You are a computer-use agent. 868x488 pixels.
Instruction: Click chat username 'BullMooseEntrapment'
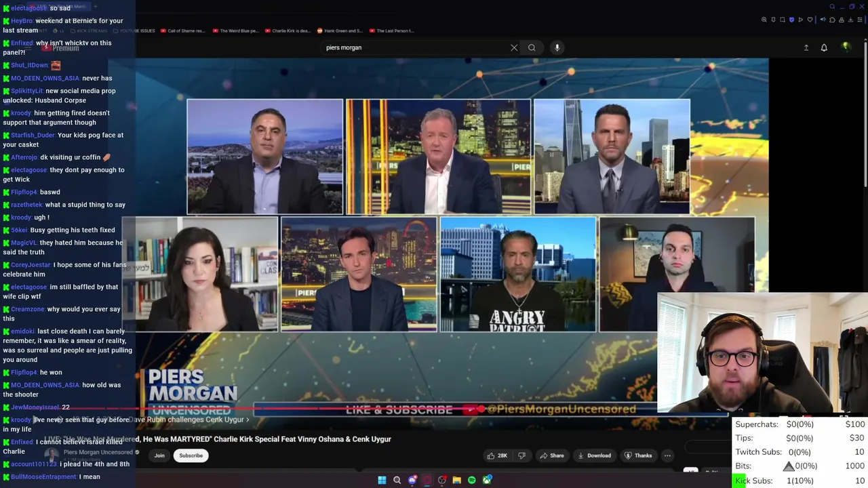(43, 476)
